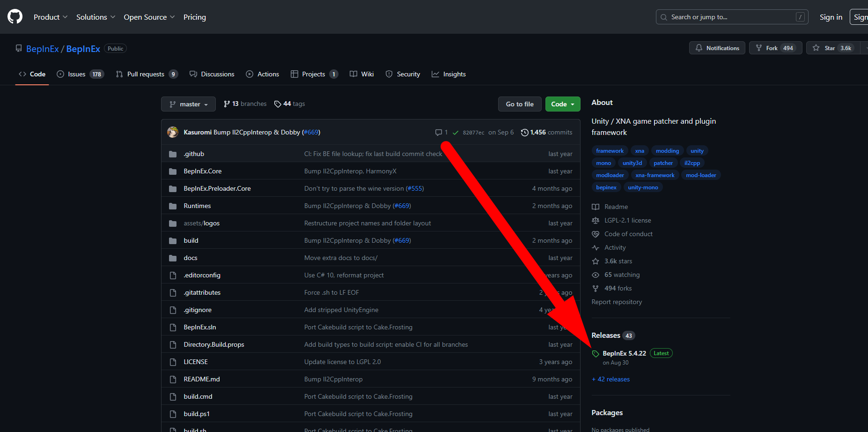Switch to the Projects tab

point(314,74)
